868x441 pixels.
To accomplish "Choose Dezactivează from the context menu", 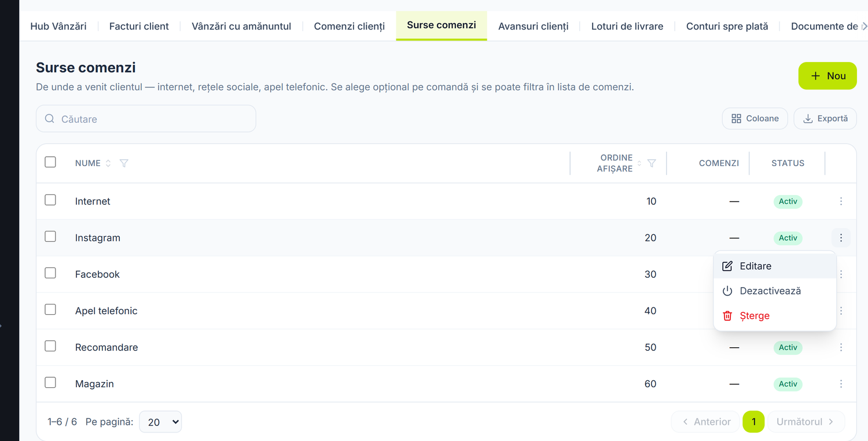I will pyautogui.click(x=775, y=291).
